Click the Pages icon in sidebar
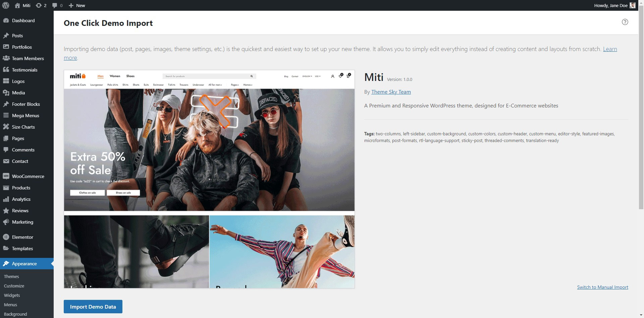This screenshot has width=644, height=318. [x=6, y=138]
